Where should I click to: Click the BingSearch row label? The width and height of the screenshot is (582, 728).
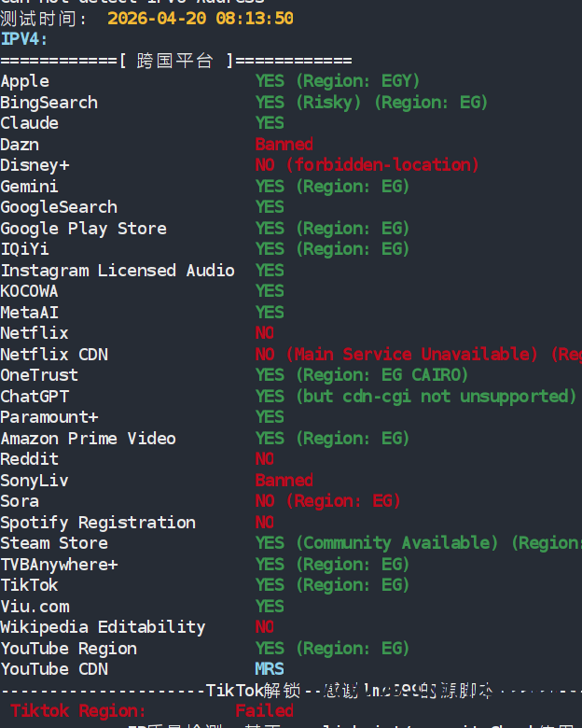(48, 103)
